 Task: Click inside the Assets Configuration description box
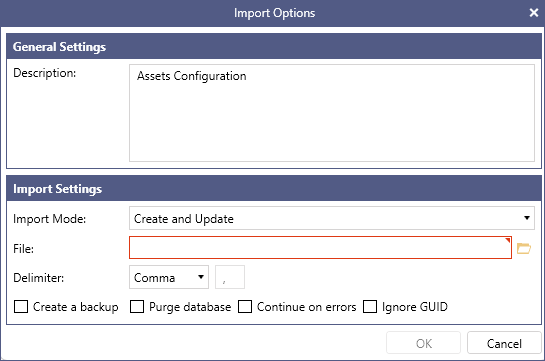point(332,113)
